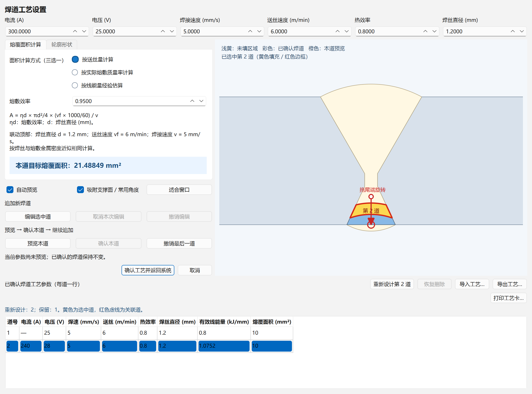Select 按实际熔敷质量率计算 radio option

coord(75,72)
